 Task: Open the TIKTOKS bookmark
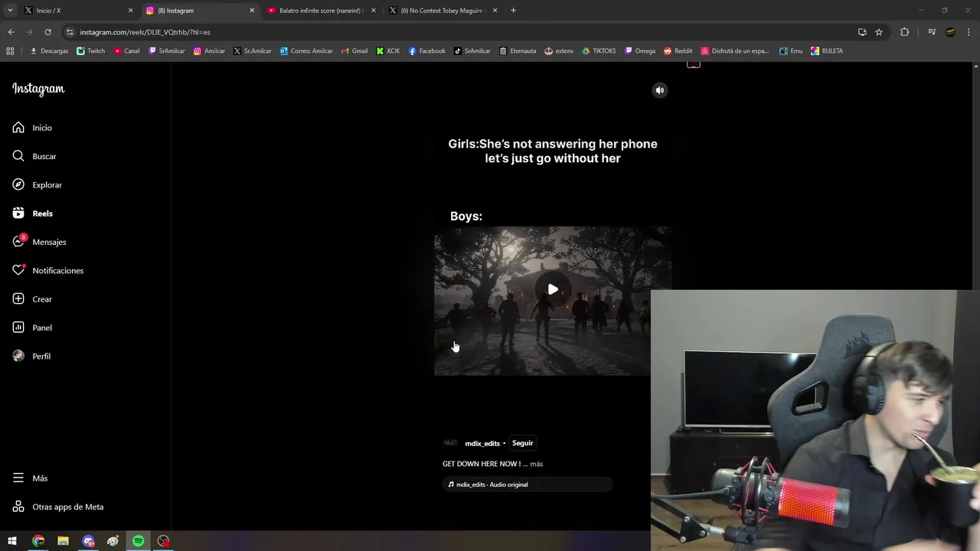click(x=599, y=51)
